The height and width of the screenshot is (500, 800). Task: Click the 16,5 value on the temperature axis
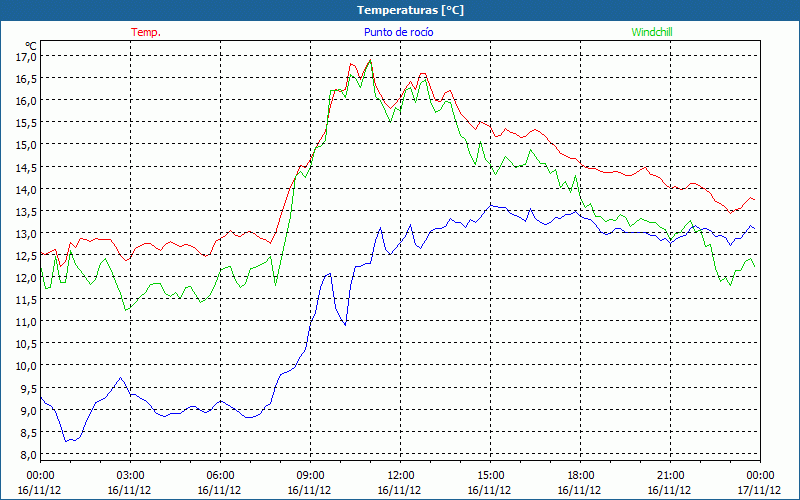click(26, 79)
